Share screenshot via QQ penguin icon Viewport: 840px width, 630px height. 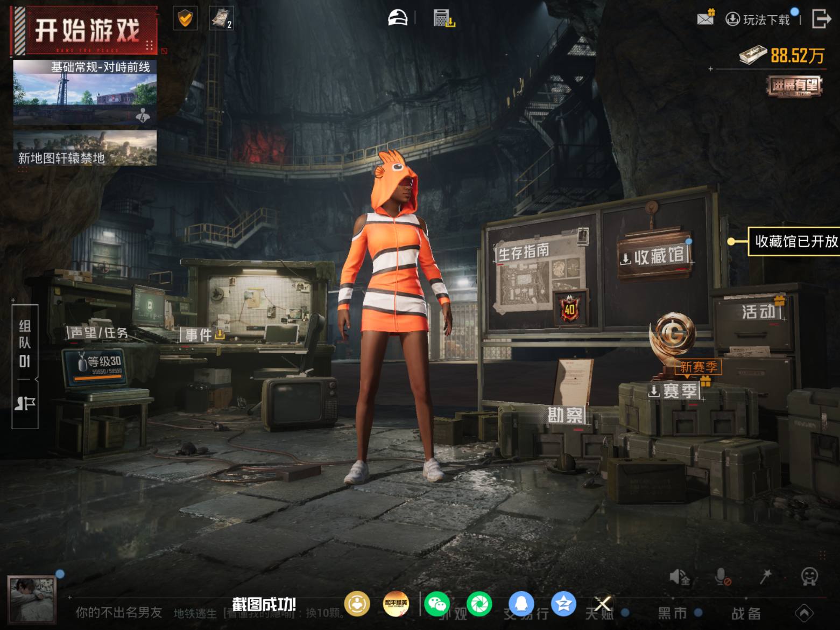pos(521,604)
